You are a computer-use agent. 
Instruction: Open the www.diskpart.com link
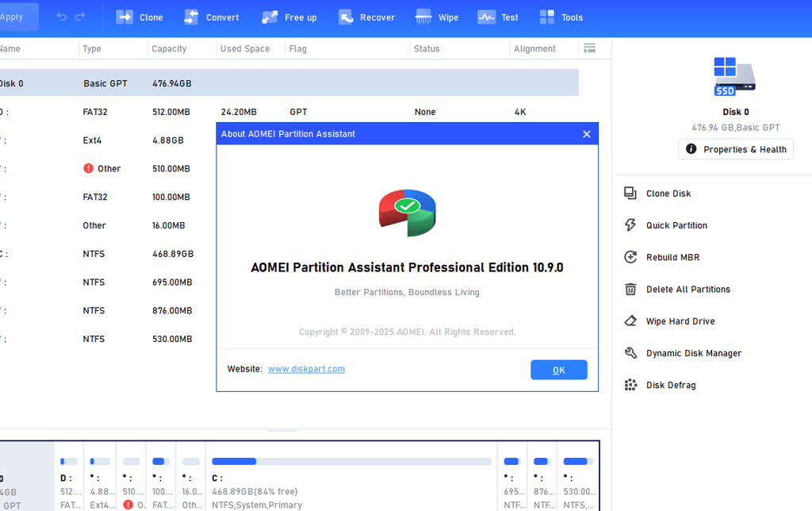306,369
